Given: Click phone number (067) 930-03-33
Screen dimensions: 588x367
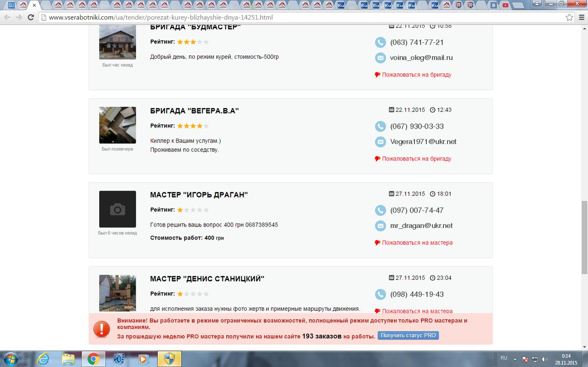Looking at the screenshot, I should 417,127.
